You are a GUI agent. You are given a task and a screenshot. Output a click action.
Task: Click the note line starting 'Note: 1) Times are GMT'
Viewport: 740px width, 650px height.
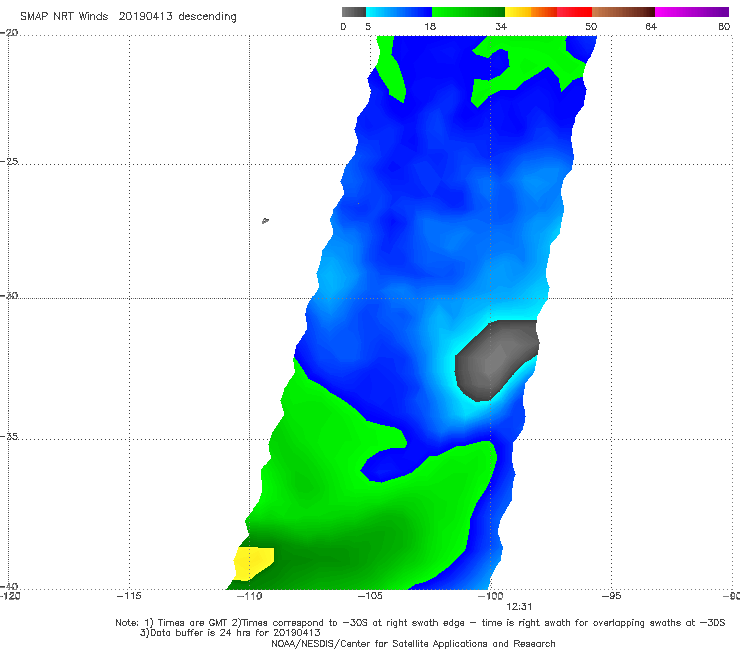(x=420, y=623)
